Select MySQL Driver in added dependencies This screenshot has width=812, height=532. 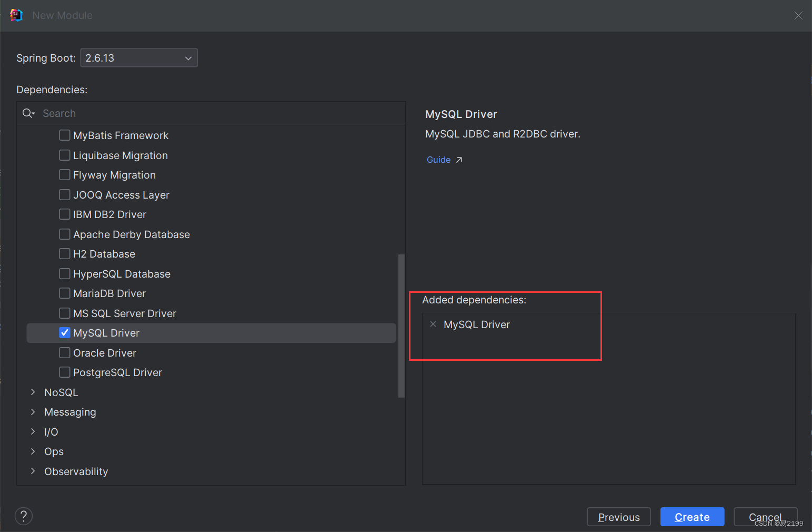click(x=477, y=324)
